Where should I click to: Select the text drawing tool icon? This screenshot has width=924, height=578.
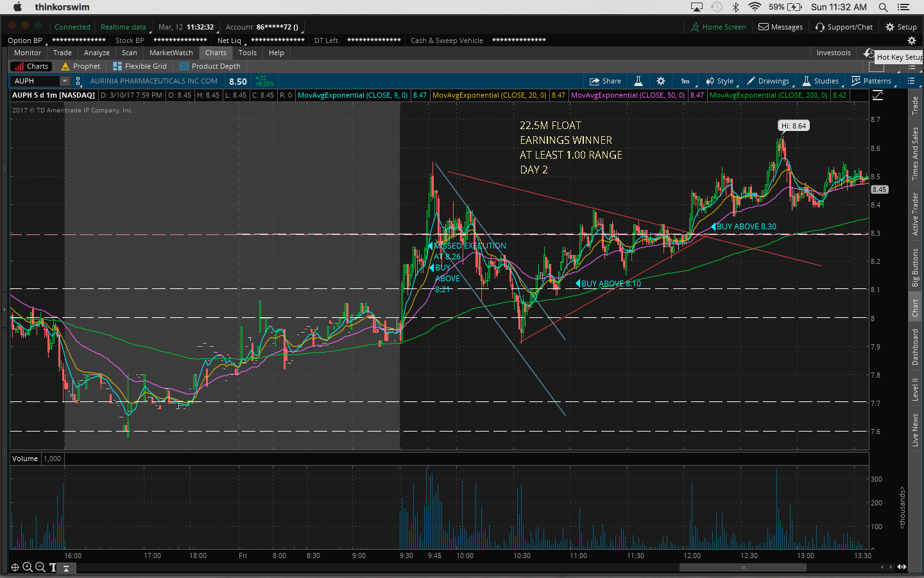(53, 568)
